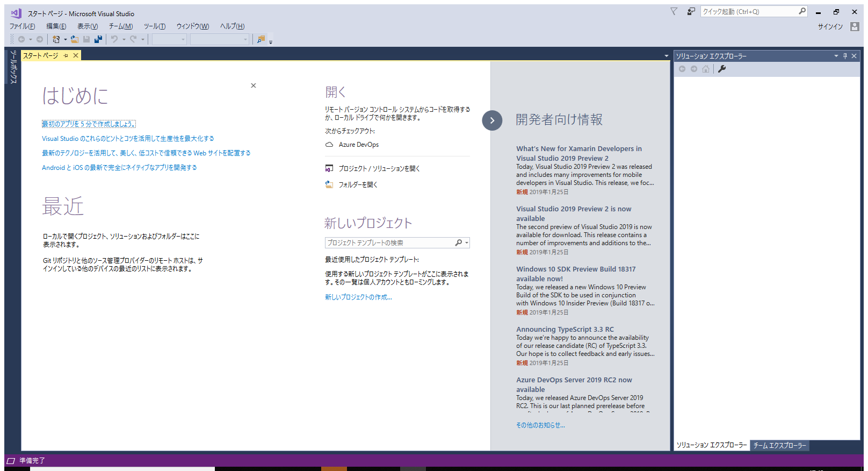Screen dimensions: 868x471
Task: Open the 表示(V) menu
Action: pos(88,26)
